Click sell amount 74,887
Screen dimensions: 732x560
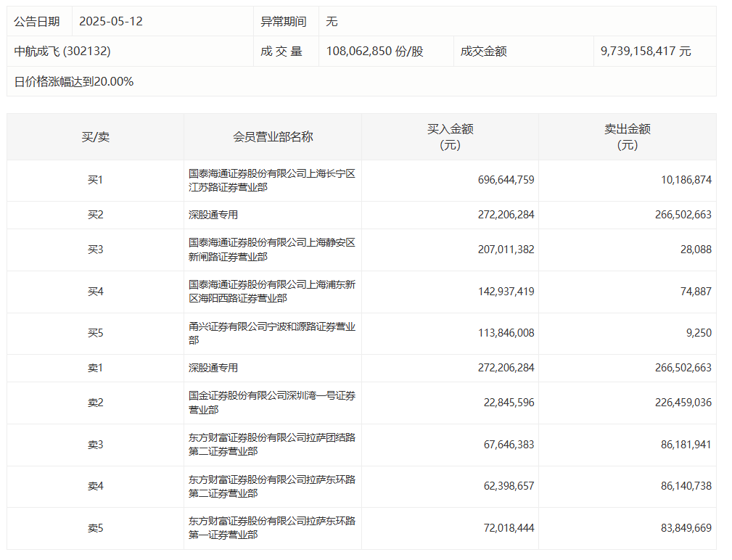point(696,292)
